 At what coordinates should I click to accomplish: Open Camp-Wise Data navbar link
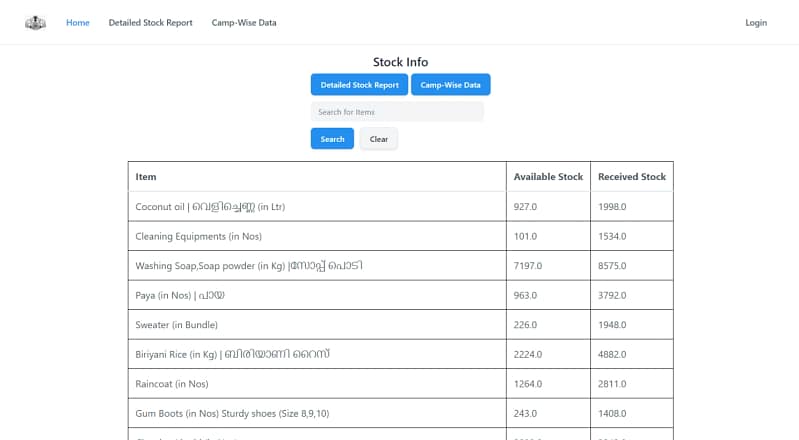click(x=244, y=23)
